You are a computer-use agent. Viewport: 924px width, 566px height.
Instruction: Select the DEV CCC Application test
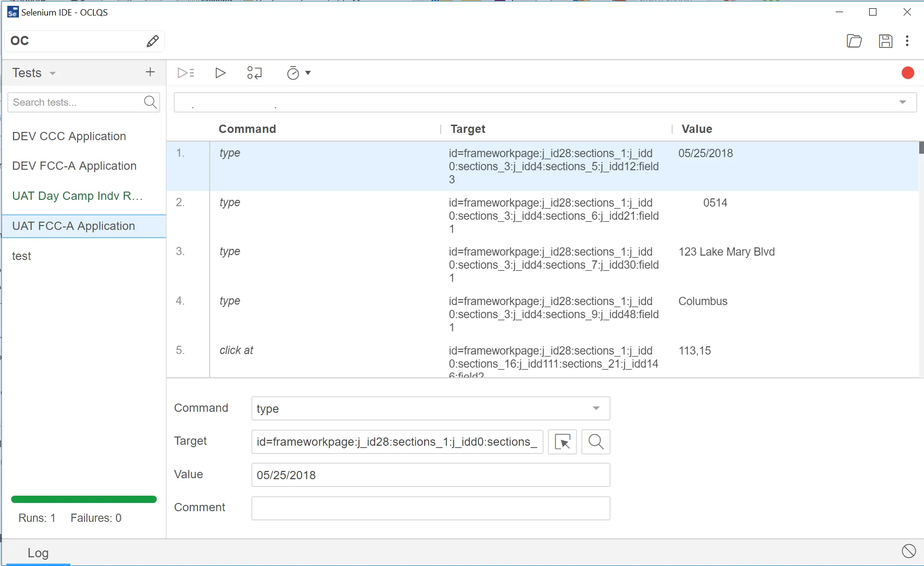84,136
